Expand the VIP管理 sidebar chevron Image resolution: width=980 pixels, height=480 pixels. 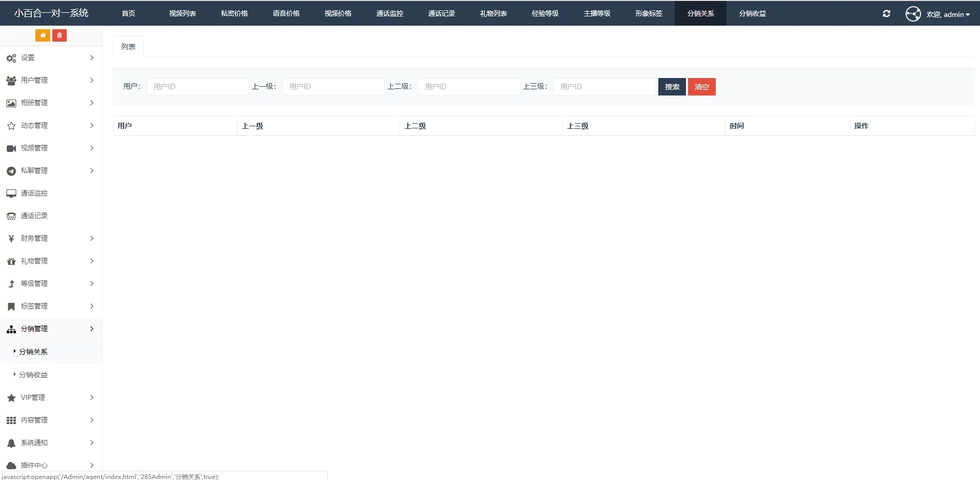click(x=92, y=397)
